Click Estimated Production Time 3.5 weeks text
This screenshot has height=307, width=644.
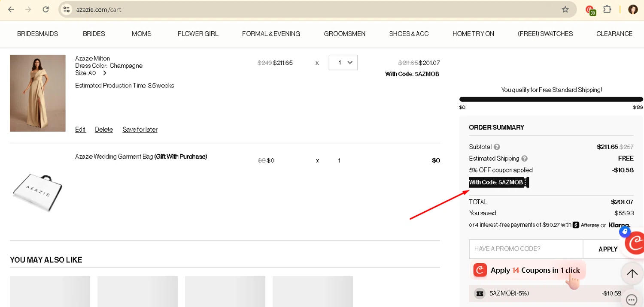point(125,85)
